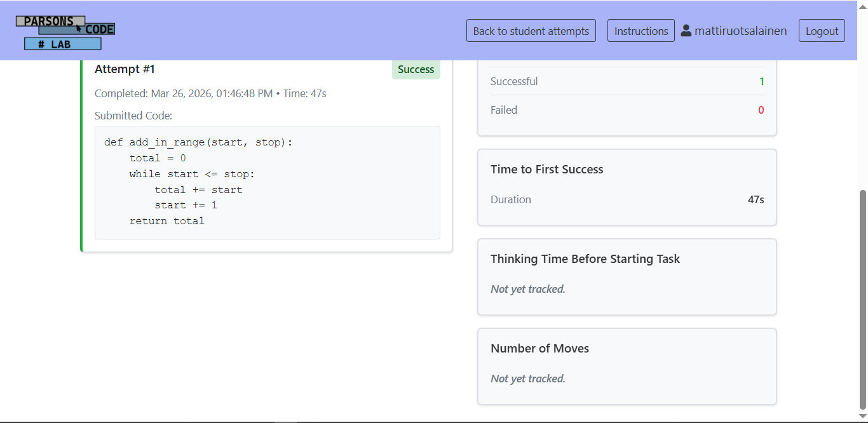Click the user profile icon
868x423 pixels.
(686, 30)
